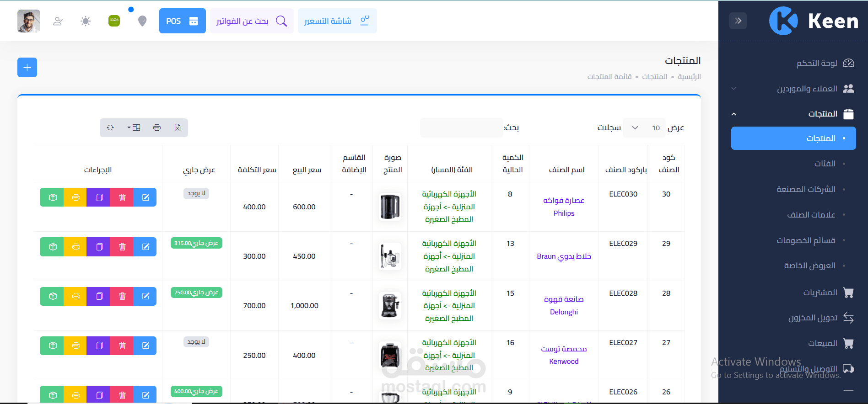Delete product ELEC030 with red trash icon
Viewport: 868px width, 404px height.
coord(122,197)
